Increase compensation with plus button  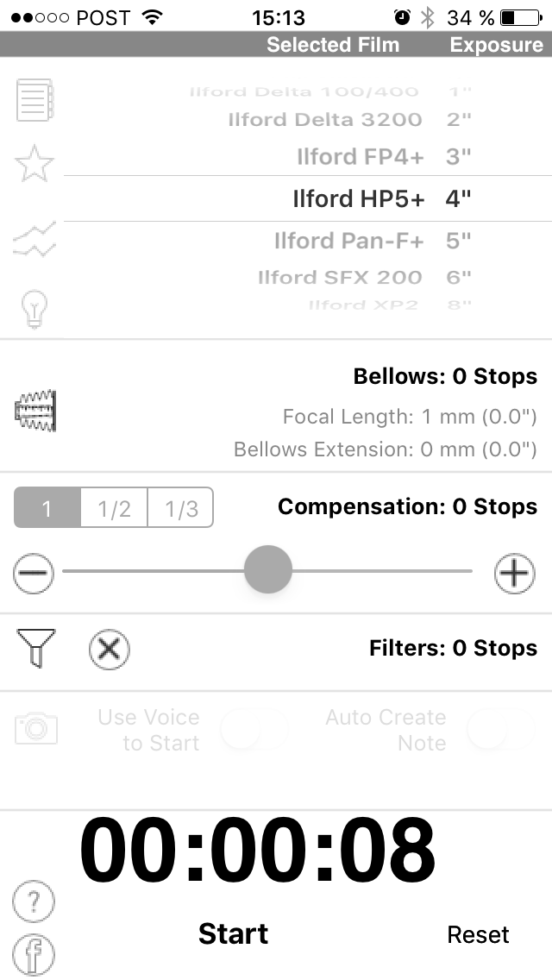point(514,574)
